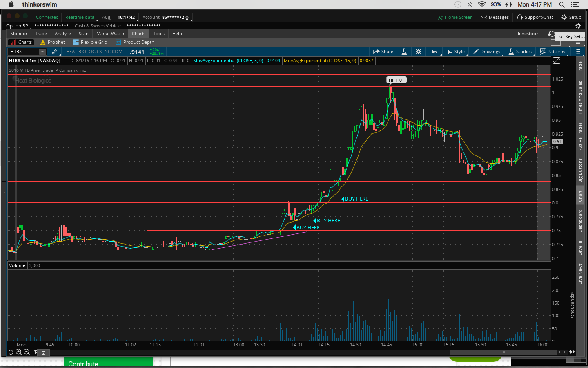Click the pan crosshair icon below chart

[x=11, y=352]
